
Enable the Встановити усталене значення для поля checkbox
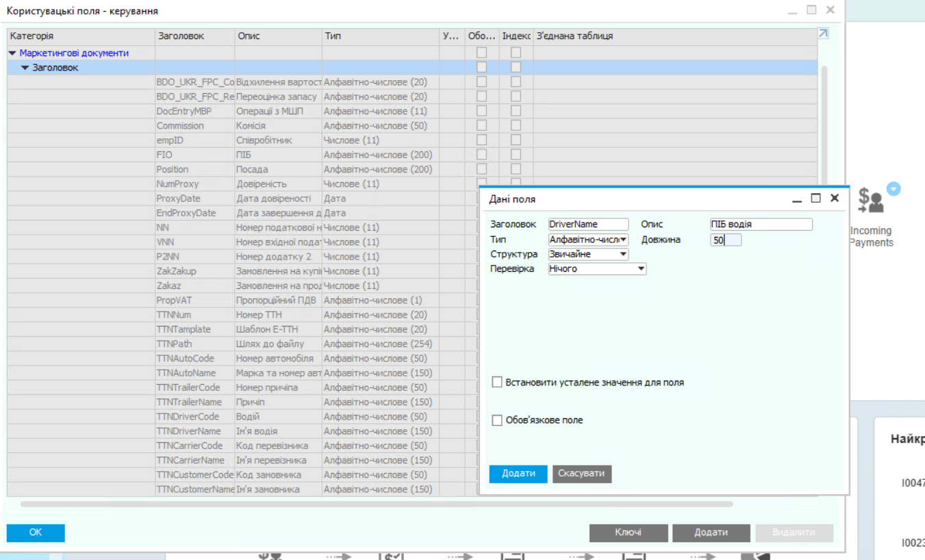tap(497, 382)
